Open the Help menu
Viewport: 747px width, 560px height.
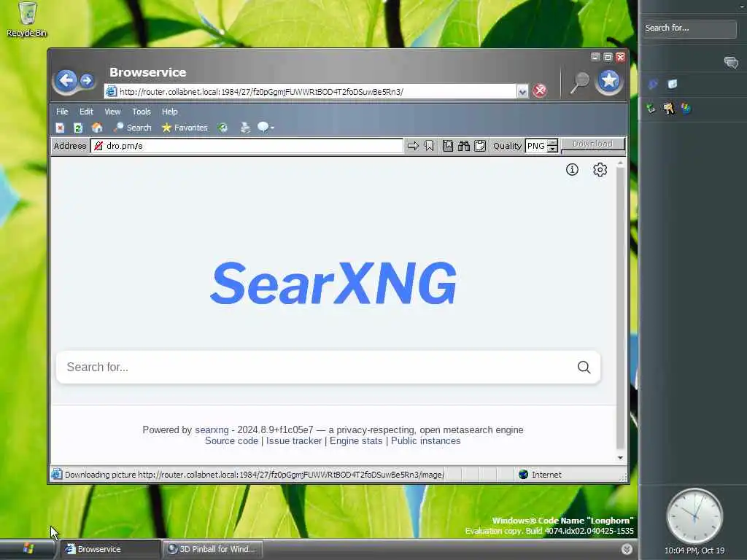tap(169, 112)
